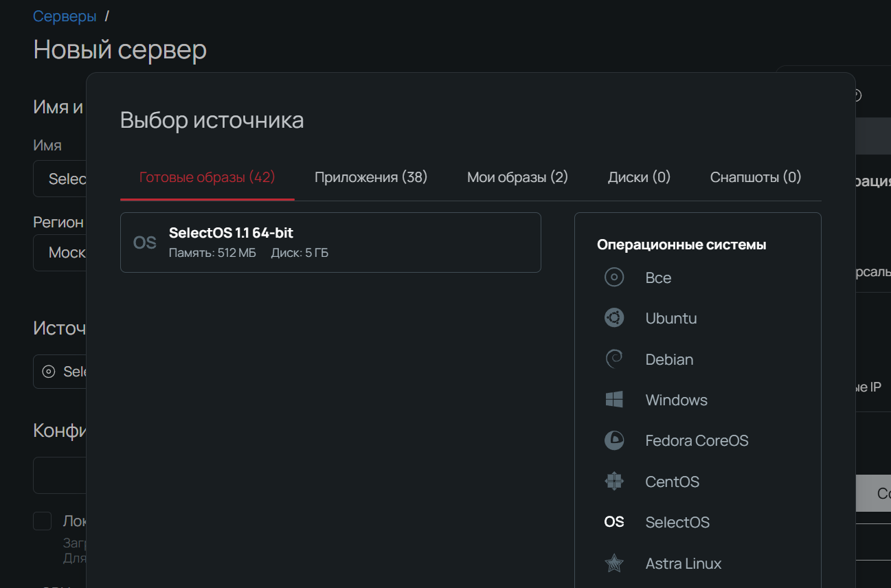Image resolution: width=891 pixels, height=588 pixels.
Task: Click the SelectOS filter icon
Action: pyautogui.click(x=613, y=522)
